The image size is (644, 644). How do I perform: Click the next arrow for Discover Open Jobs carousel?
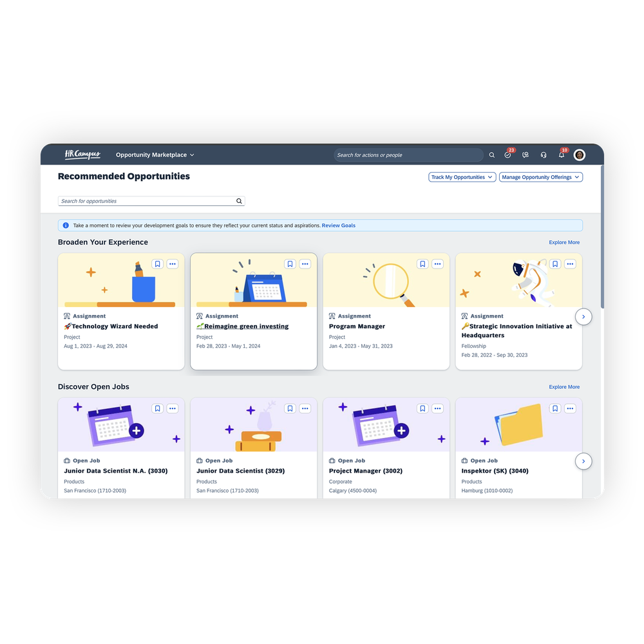[583, 461]
